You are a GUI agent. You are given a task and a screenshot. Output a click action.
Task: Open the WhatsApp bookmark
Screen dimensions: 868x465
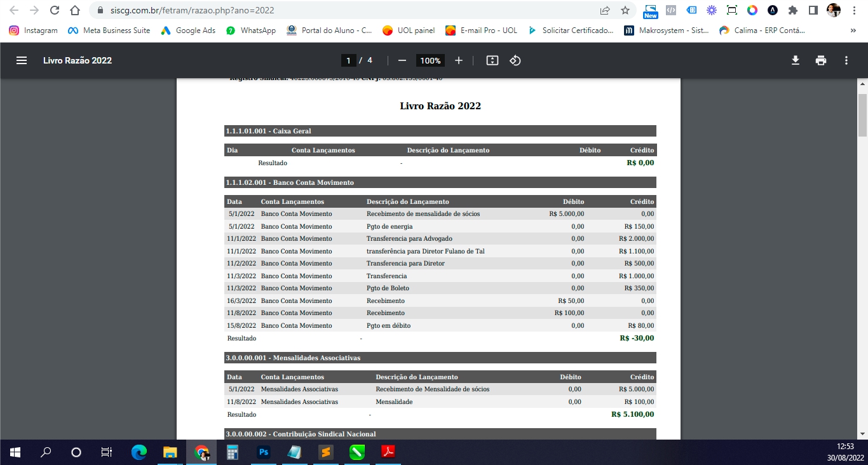(251, 30)
